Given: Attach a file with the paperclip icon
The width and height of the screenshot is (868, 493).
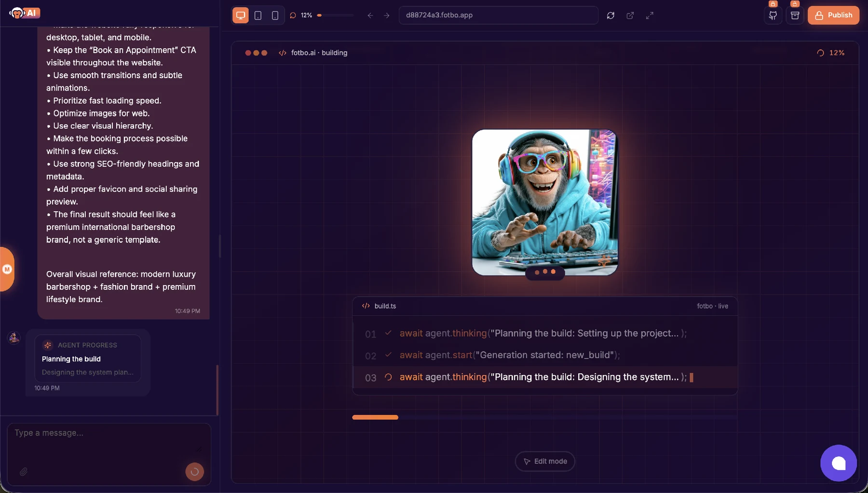Looking at the screenshot, I should 23,472.
